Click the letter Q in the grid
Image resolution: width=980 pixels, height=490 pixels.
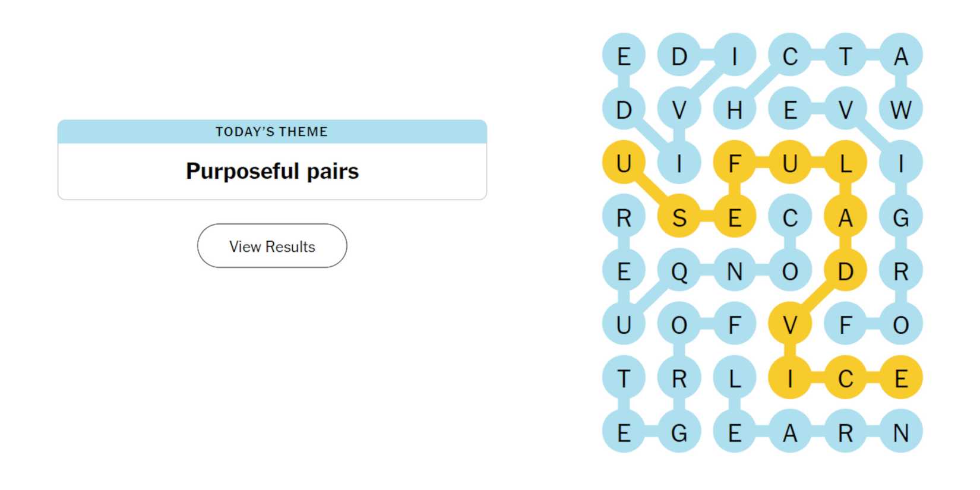pyautogui.click(x=679, y=270)
